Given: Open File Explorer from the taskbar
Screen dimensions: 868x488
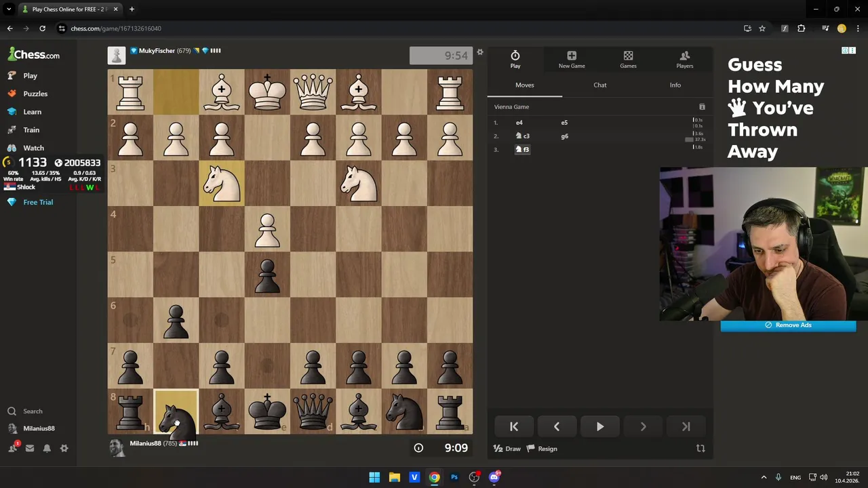Looking at the screenshot, I should click(x=394, y=477).
